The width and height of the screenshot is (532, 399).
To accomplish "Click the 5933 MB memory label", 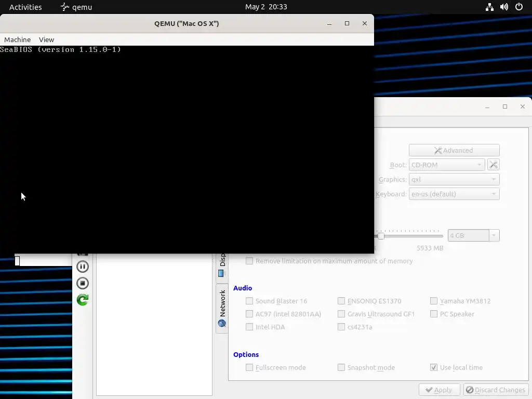I will pyautogui.click(x=430, y=248).
